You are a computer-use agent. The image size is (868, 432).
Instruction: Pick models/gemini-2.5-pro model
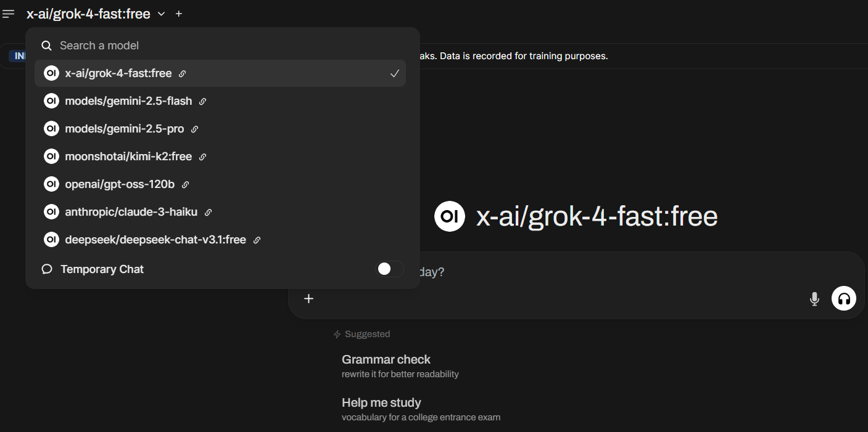pos(220,129)
